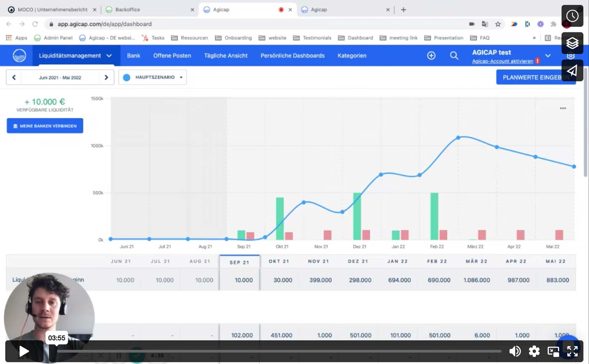This screenshot has width=589, height=364.
Task: Bookmark page with star icon
Action: point(498,24)
